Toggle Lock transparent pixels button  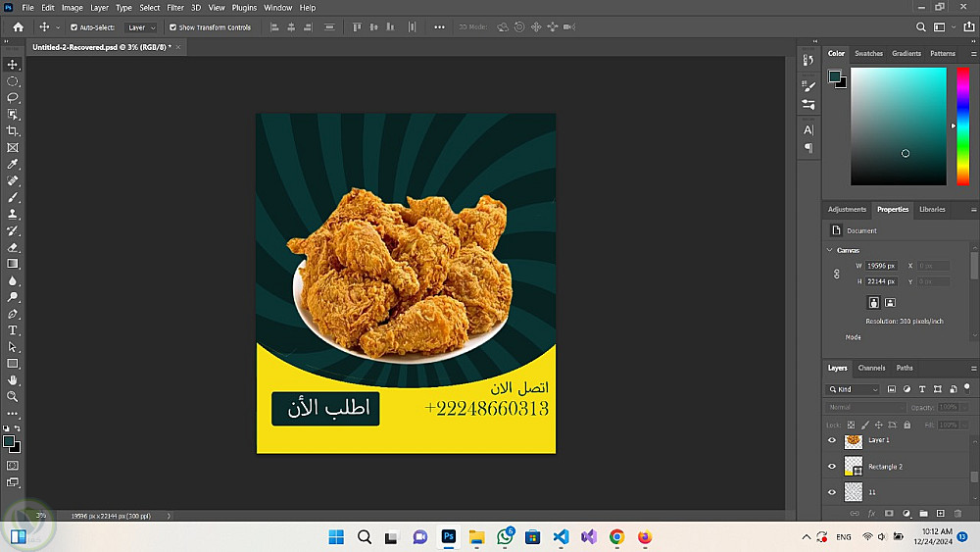852,426
